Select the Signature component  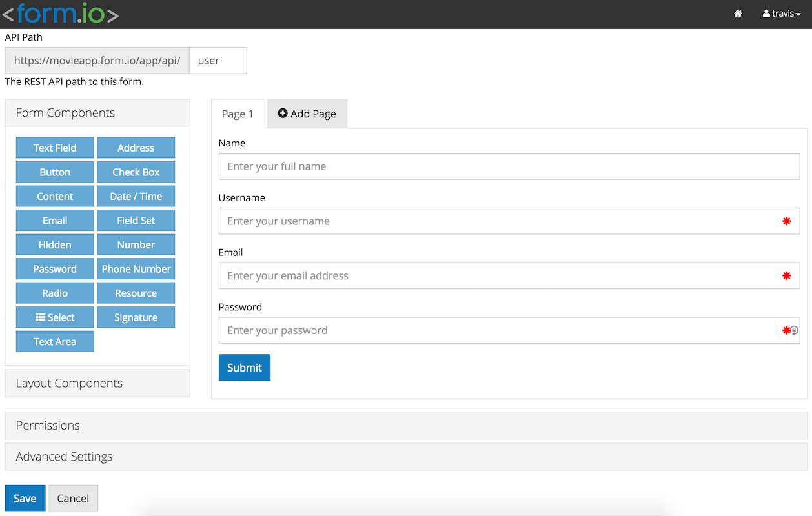click(136, 317)
